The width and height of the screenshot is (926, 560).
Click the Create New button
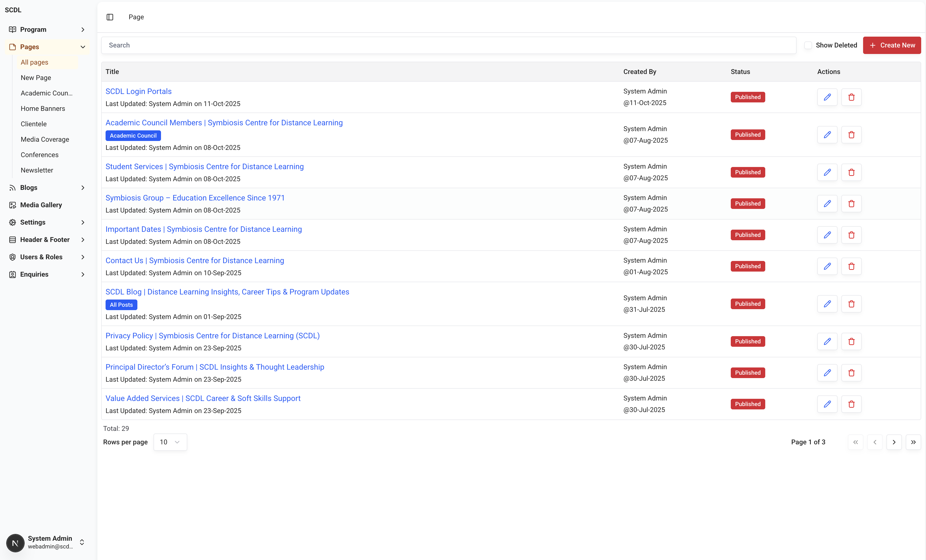click(x=892, y=45)
